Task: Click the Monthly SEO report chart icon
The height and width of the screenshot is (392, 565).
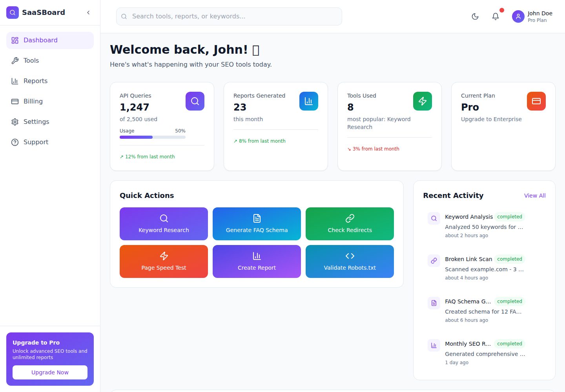Action: (434, 345)
